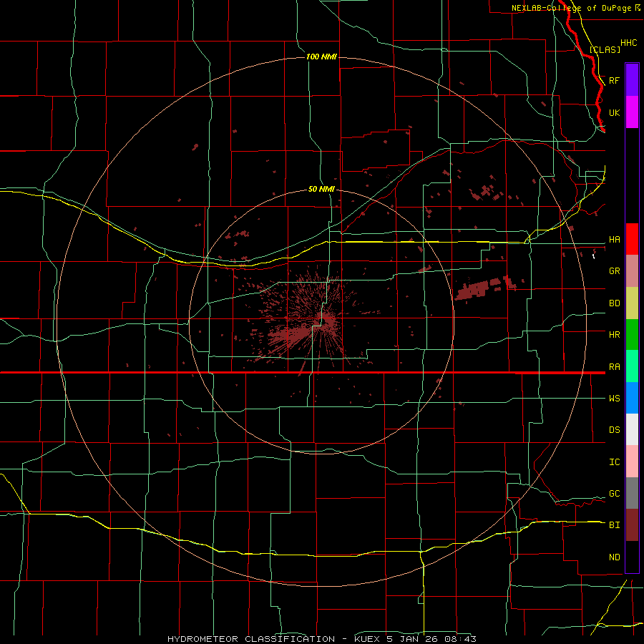This screenshot has height=644, width=644.
Task: Click the GC gray color swatch
Action: point(632,493)
